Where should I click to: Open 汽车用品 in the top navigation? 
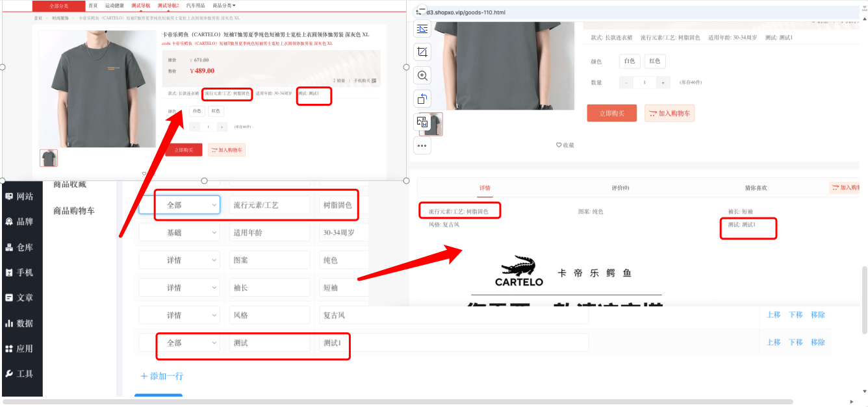(196, 6)
